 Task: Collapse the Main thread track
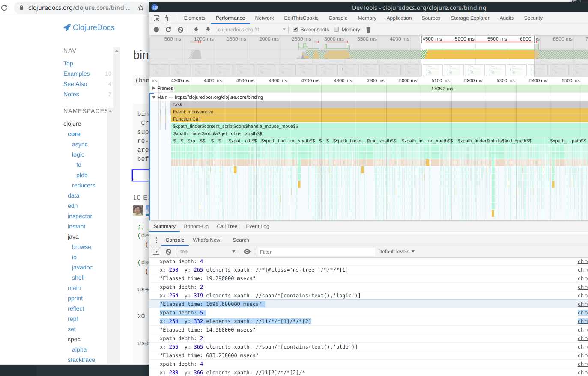point(154,97)
